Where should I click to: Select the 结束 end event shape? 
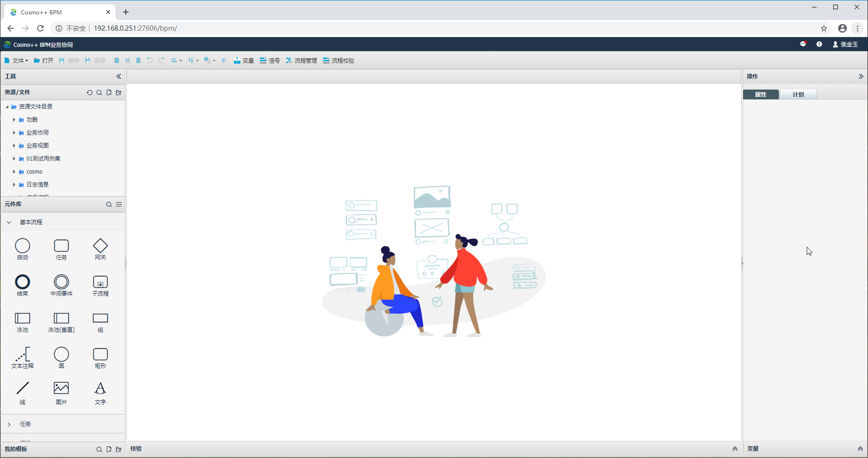22,285
